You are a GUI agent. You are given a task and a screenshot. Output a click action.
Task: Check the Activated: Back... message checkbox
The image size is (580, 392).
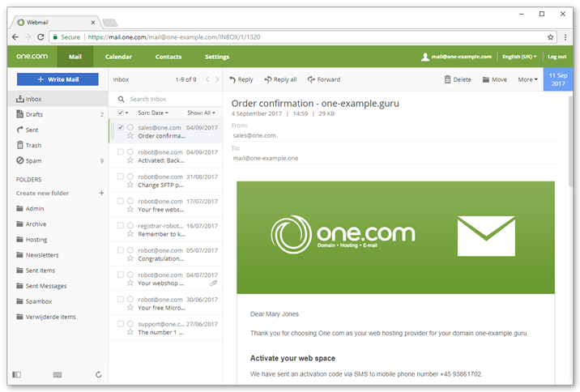pos(121,151)
